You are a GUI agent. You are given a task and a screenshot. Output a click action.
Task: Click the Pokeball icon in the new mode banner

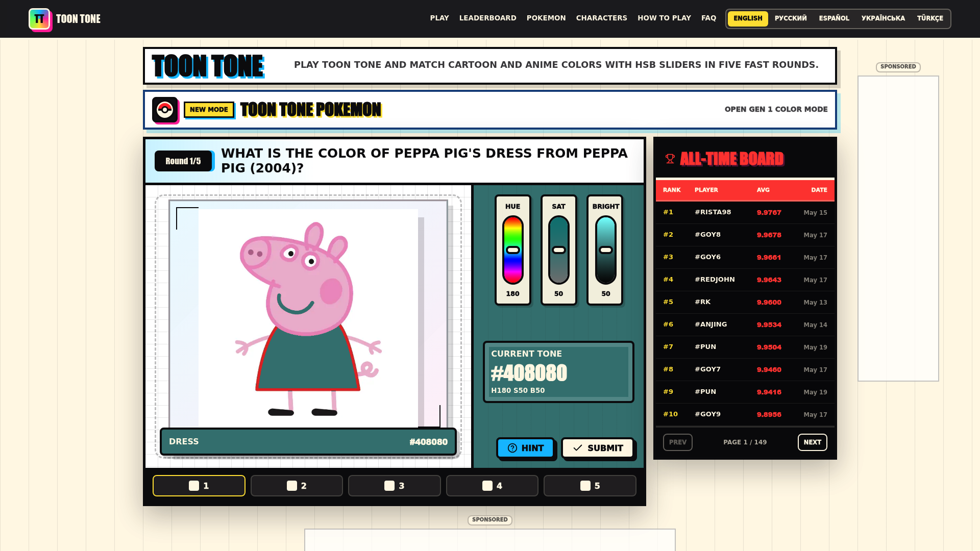pyautogui.click(x=165, y=110)
